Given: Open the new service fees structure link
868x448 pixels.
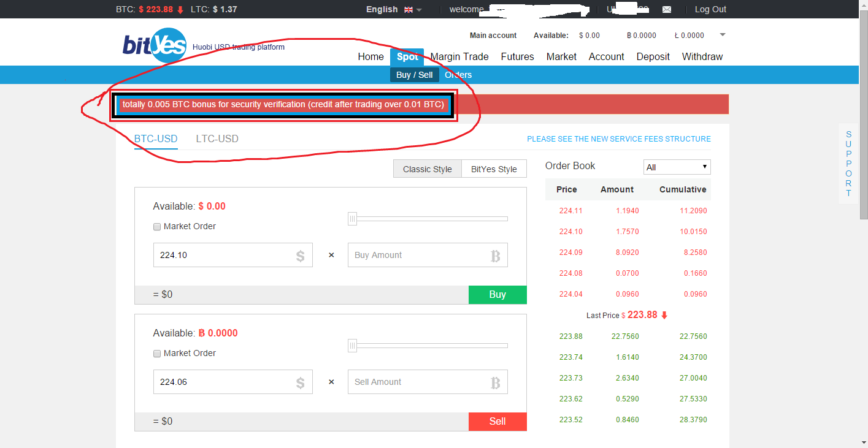Looking at the screenshot, I should (619, 139).
